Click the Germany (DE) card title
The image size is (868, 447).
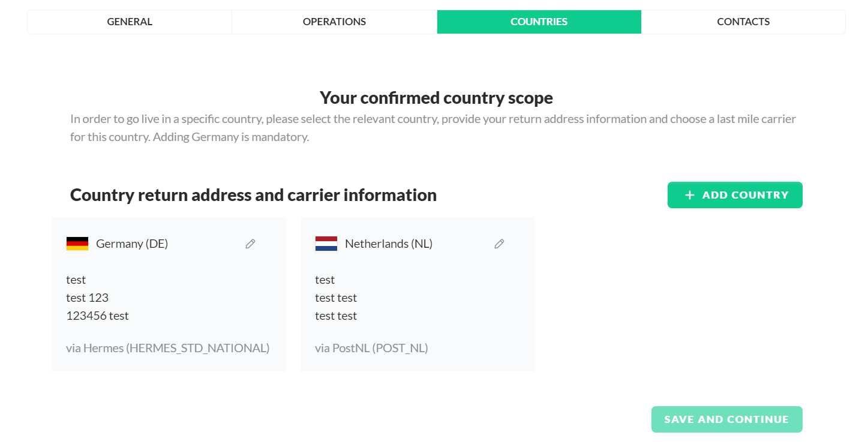point(132,244)
